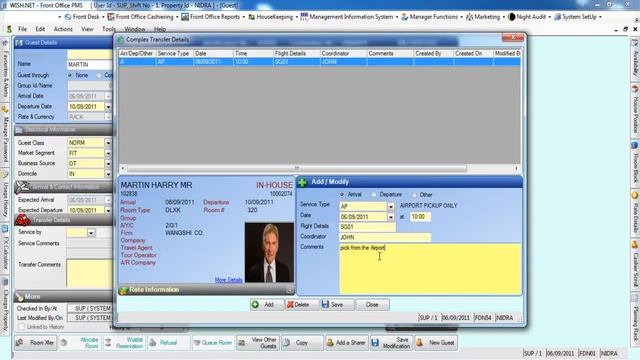
Task: Click the Save button
Action: 337,304
